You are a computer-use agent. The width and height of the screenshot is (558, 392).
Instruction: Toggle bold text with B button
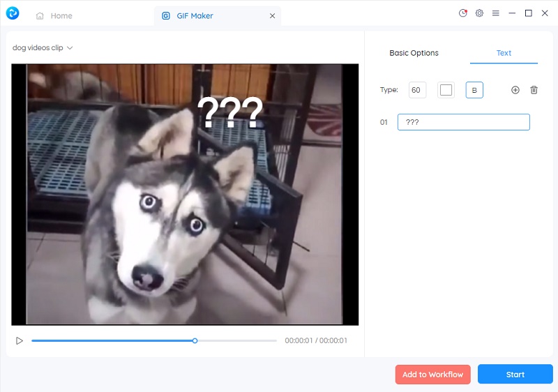click(x=474, y=90)
